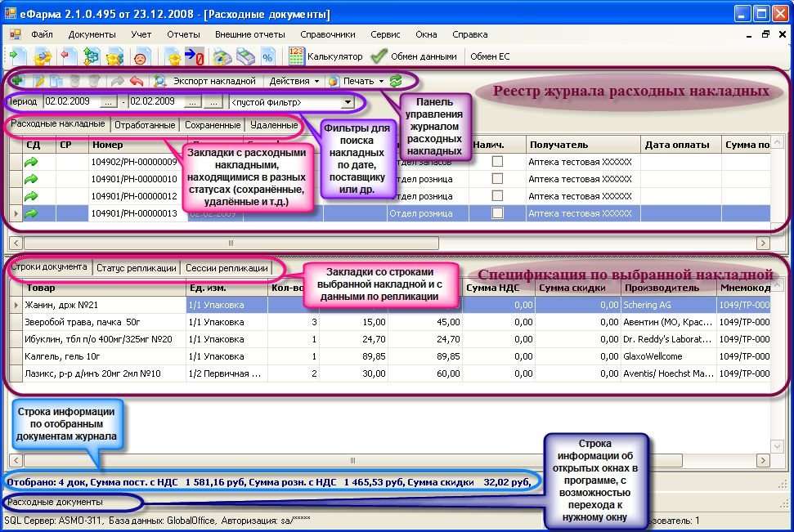Click Расходные документы in the open windows bar
794x532 pixels.
55,502
